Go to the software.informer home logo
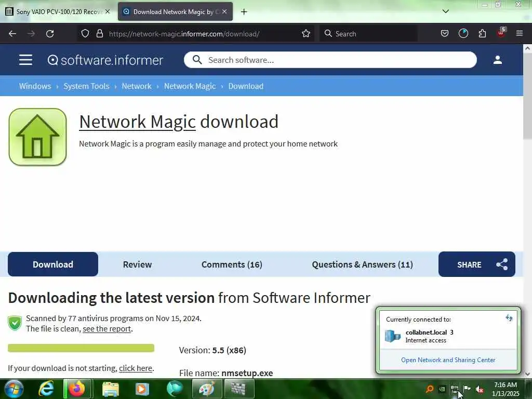The width and height of the screenshot is (532, 399). tap(105, 60)
